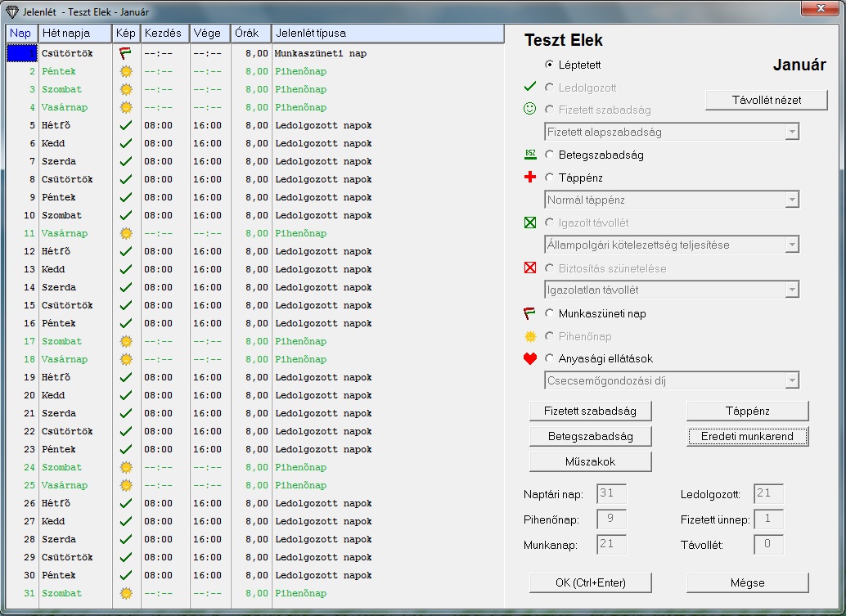Image resolution: width=846 pixels, height=616 pixels.
Task: Sort by the Hét napja column header
Action: point(75,34)
